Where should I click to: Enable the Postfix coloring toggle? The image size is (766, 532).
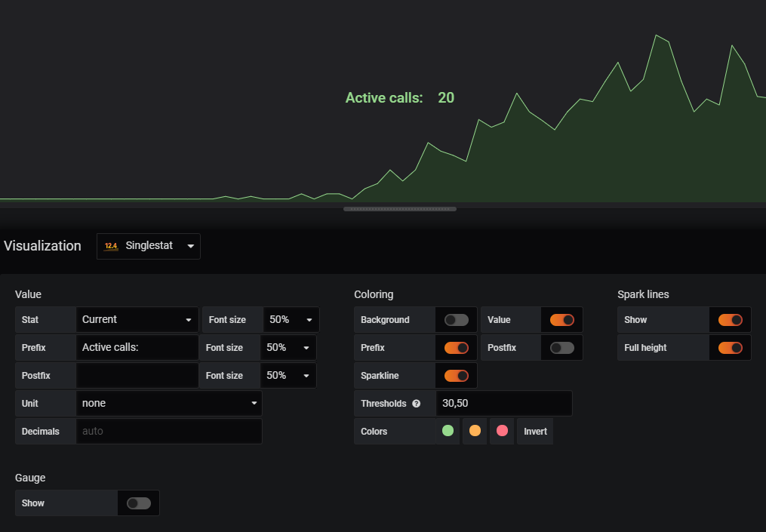561,348
